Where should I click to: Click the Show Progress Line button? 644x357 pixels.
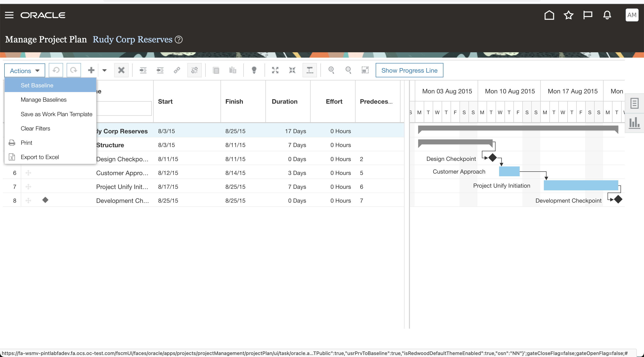[409, 70]
